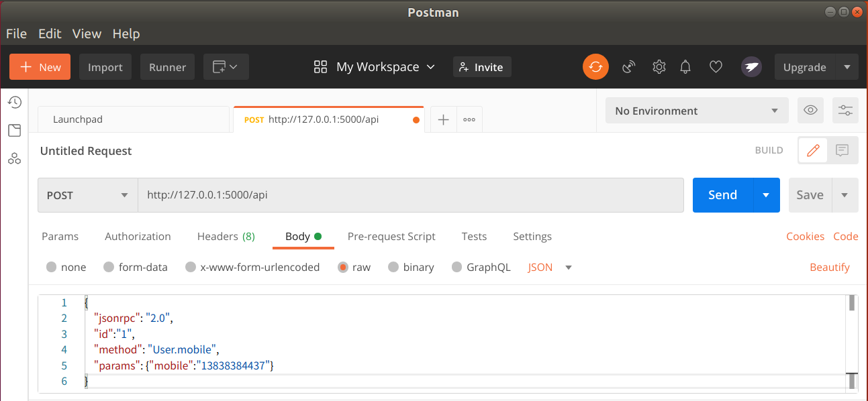Viewport: 868px width, 401px height.
Task: Expand the Upgrade dropdown arrow
Action: (847, 67)
